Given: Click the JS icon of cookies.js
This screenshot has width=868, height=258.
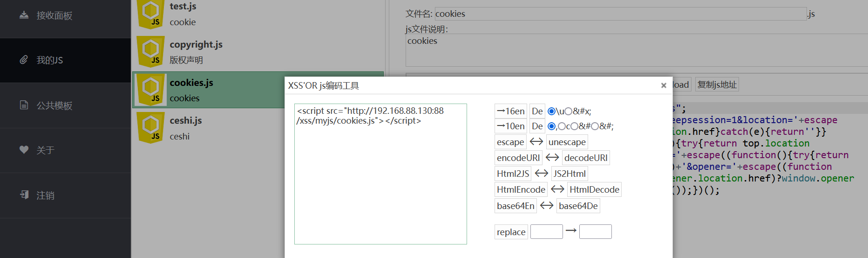Looking at the screenshot, I should click(150, 90).
